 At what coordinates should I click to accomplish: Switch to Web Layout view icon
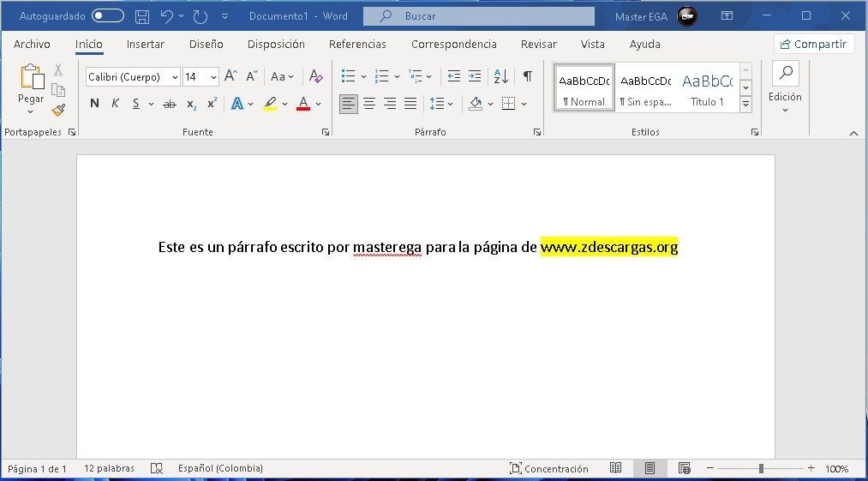pos(685,469)
